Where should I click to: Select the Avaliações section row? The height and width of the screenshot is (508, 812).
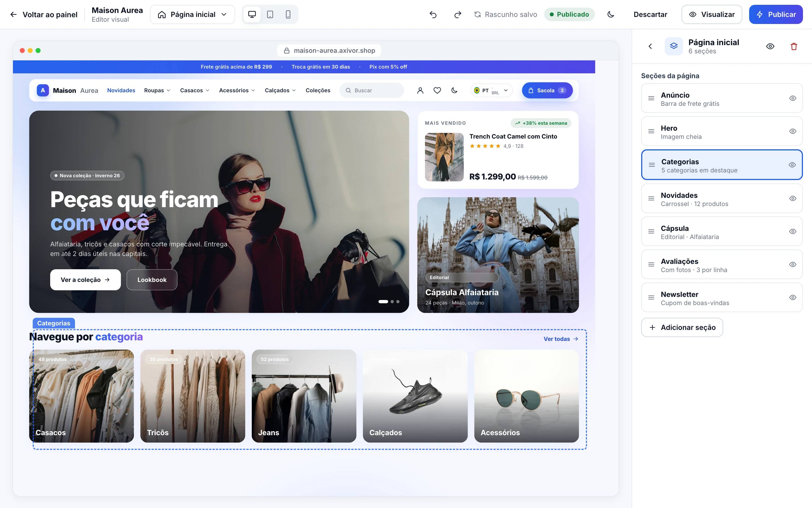click(722, 264)
